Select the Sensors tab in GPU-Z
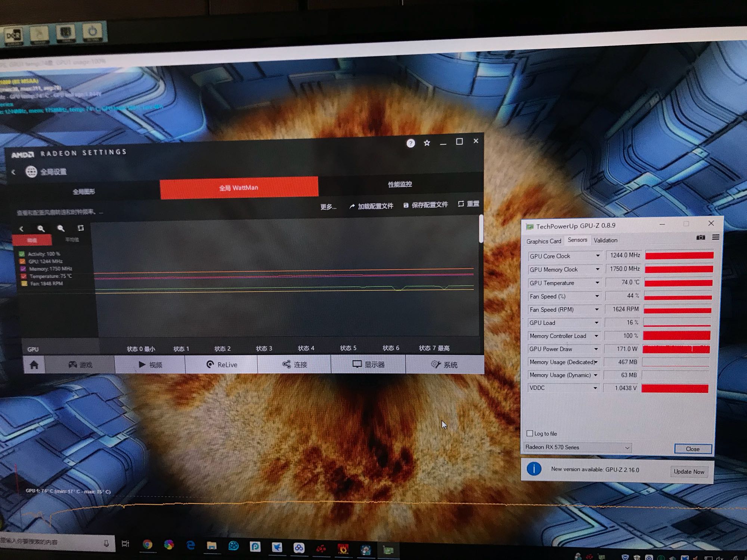Viewport: 747px width, 560px height. pos(577,240)
